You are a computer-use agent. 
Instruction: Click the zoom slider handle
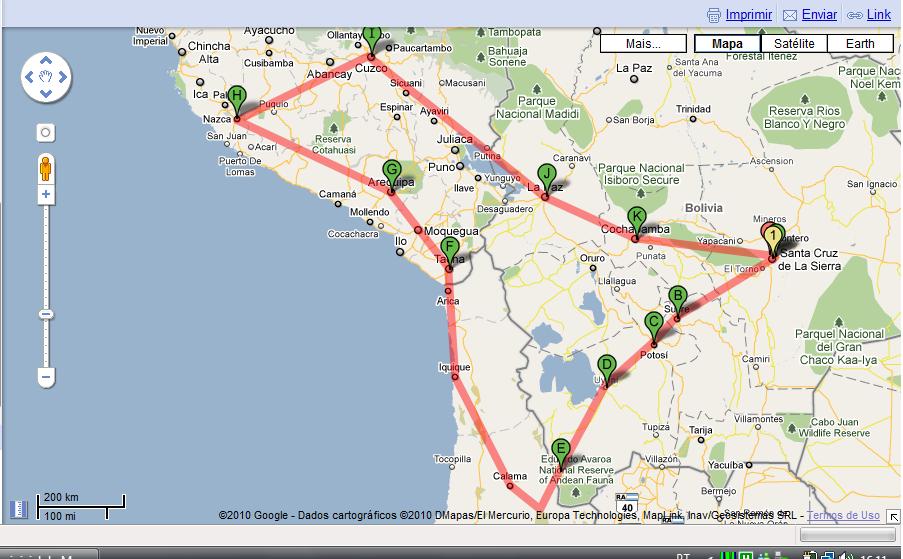(x=46, y=314)
